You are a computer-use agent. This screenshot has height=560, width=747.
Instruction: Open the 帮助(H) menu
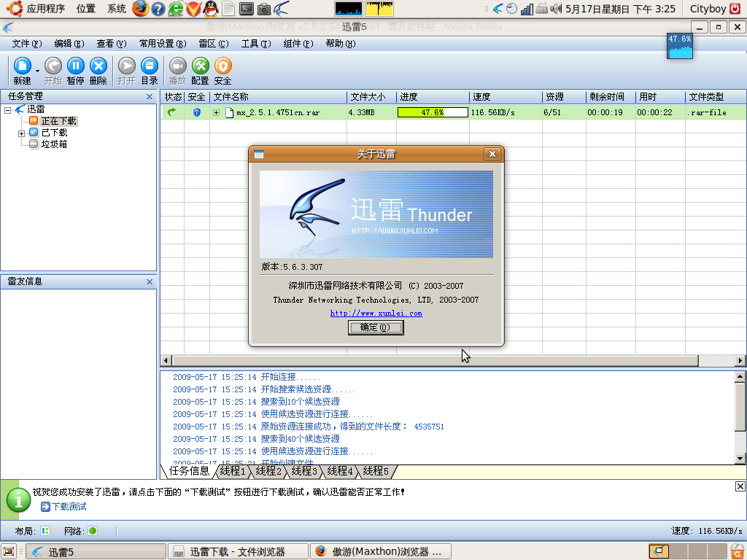(341, 44)
